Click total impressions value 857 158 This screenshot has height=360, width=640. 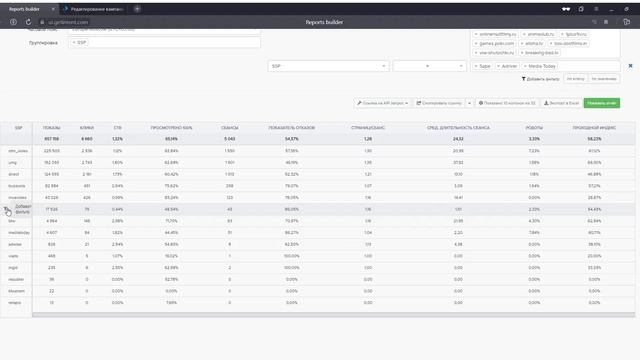[x=51, y=139]
